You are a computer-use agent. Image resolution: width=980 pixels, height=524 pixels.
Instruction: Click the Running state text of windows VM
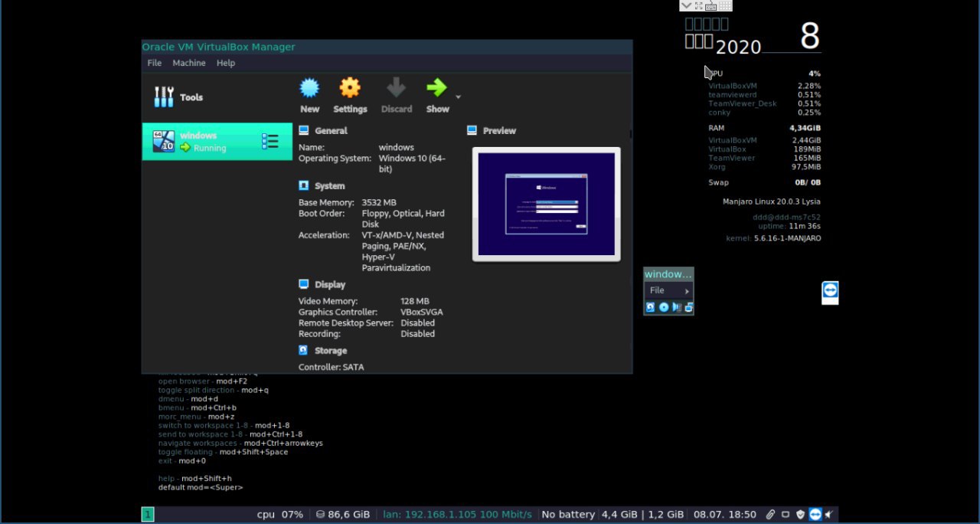210,148
